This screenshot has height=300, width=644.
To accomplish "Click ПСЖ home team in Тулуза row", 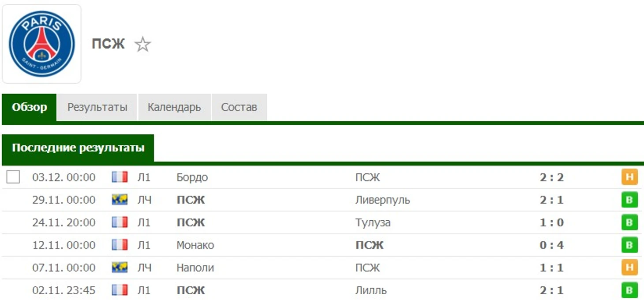I will [x=191, y=222].
